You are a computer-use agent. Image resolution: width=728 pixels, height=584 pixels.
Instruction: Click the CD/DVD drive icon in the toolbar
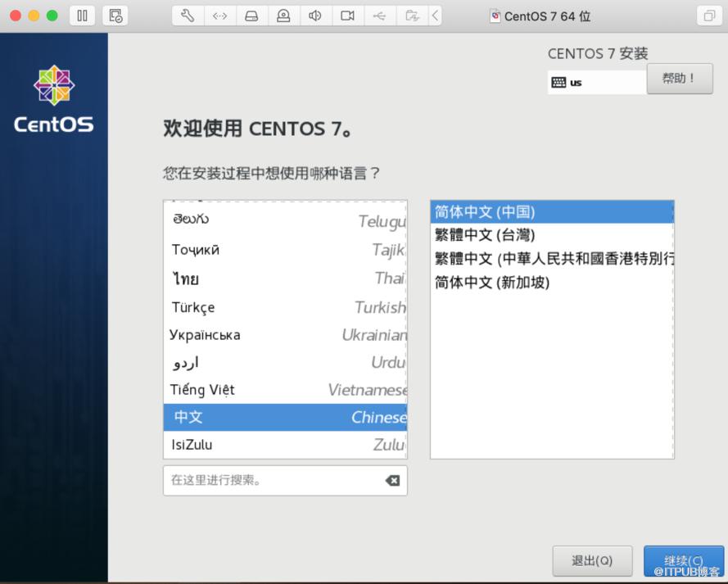(283, 16)
